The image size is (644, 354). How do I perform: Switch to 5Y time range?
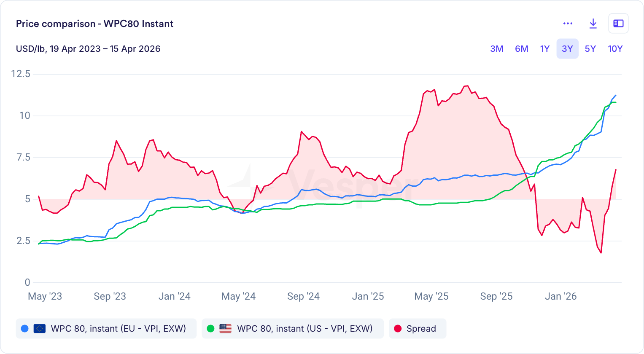pyautogui.click(x=590, y=49)
